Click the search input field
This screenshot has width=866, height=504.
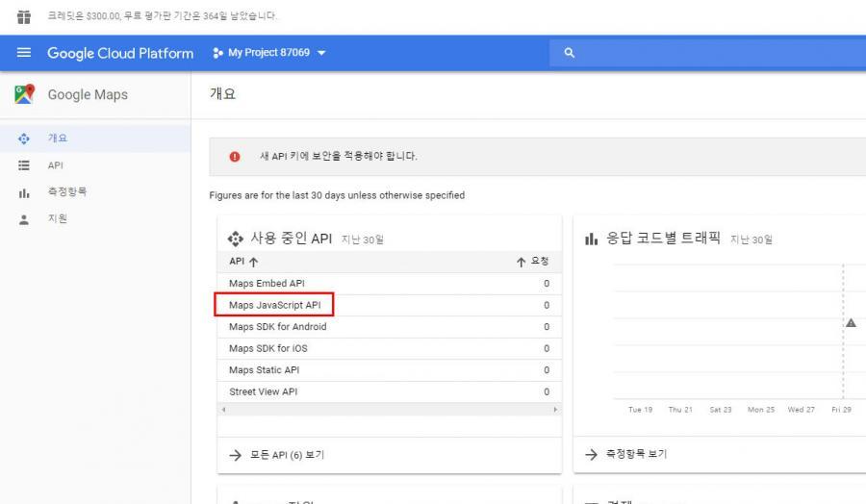(712, 53)
